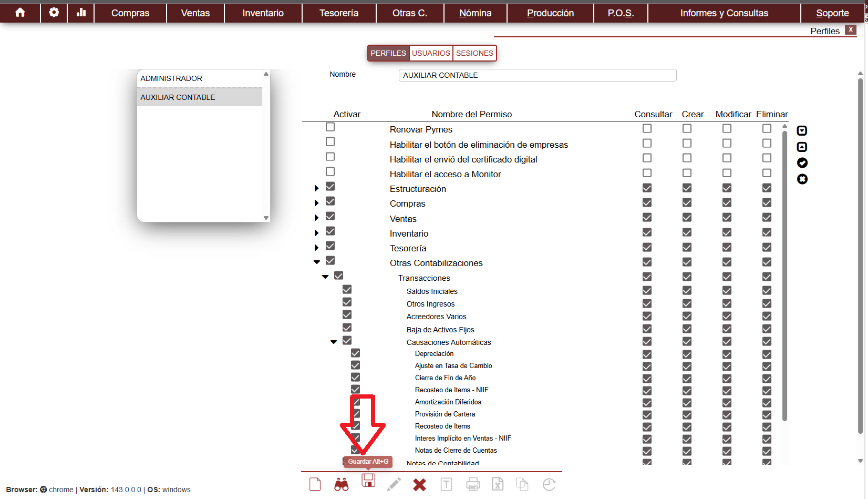Click the check-all circle icon
Image resolution: width=868 pixels, height=499 pixels.
(x=802, y=163)
